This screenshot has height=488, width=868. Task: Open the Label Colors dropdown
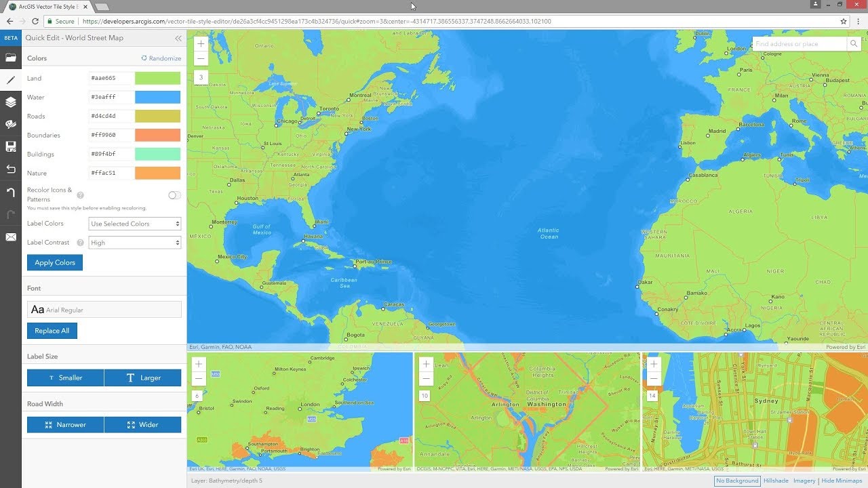click(x=135, y=224)
